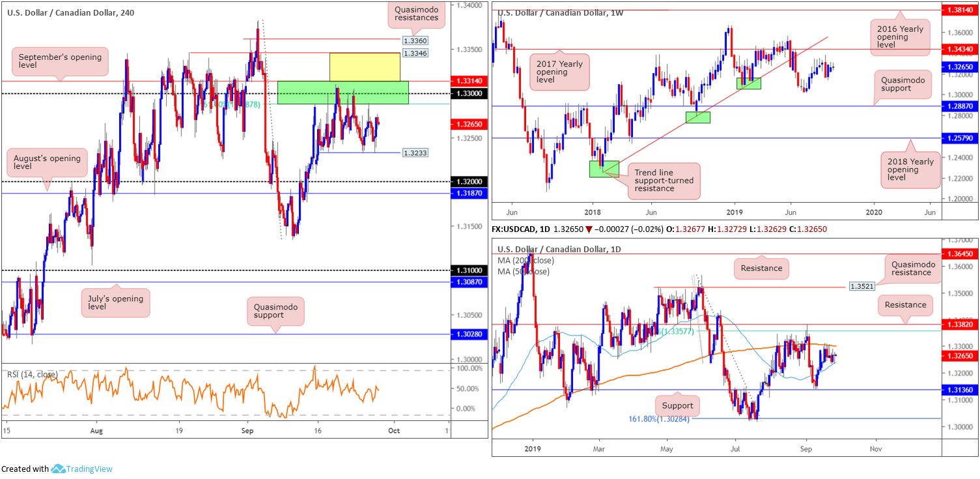The height and width of the screenshot is (479, 980).
Task: Click the black 1.32000 axis price tag
Action: pyautogui.click(x=468, y=181)
